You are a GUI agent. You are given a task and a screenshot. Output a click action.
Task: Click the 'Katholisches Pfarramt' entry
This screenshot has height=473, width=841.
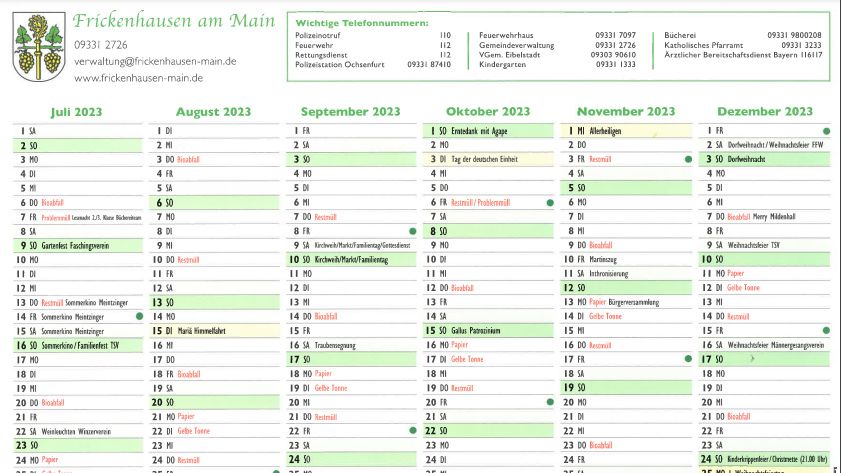(703, 45)
